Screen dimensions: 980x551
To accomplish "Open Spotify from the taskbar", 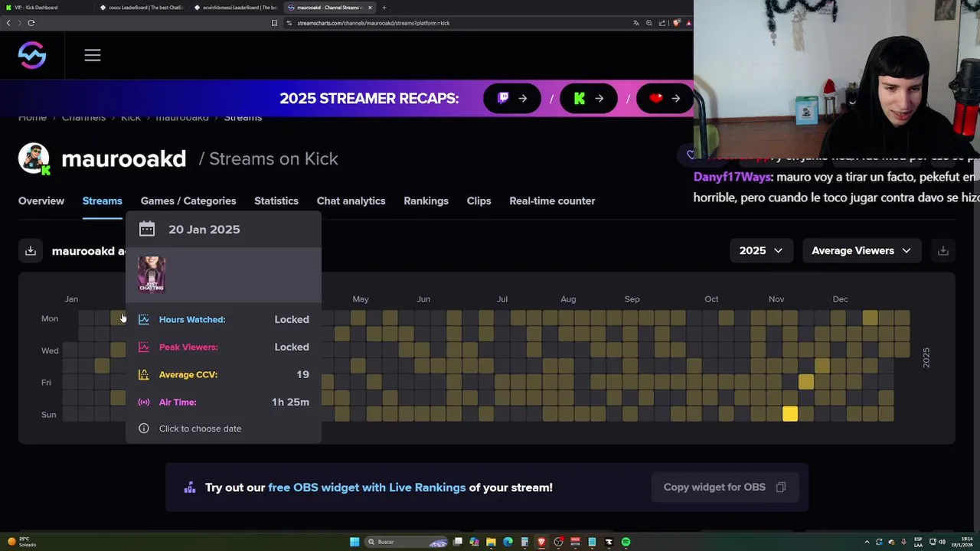I will point(626,542).
